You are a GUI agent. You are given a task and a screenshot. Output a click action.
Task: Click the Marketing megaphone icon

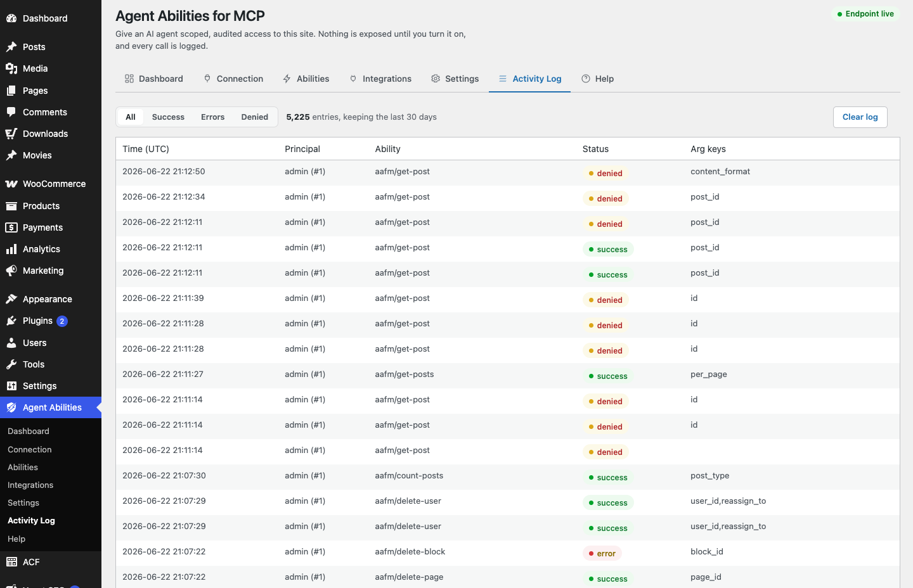point(11,271)
